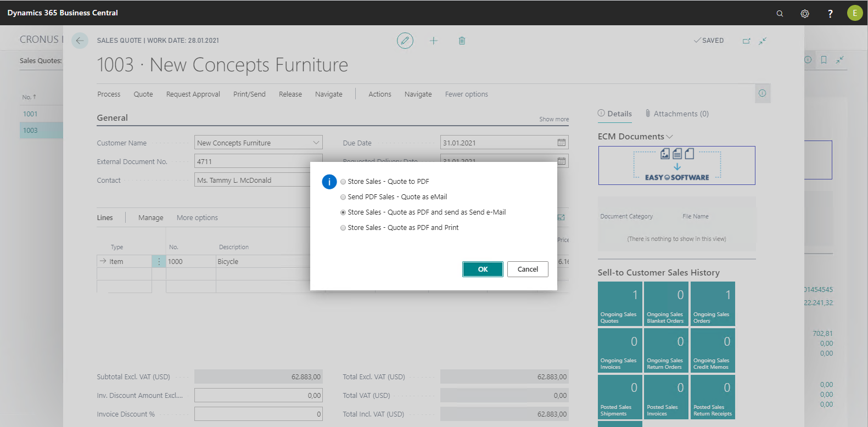868x427 pixels.
Task: Open the Due Date calendar picker
Action: [561, 143]
